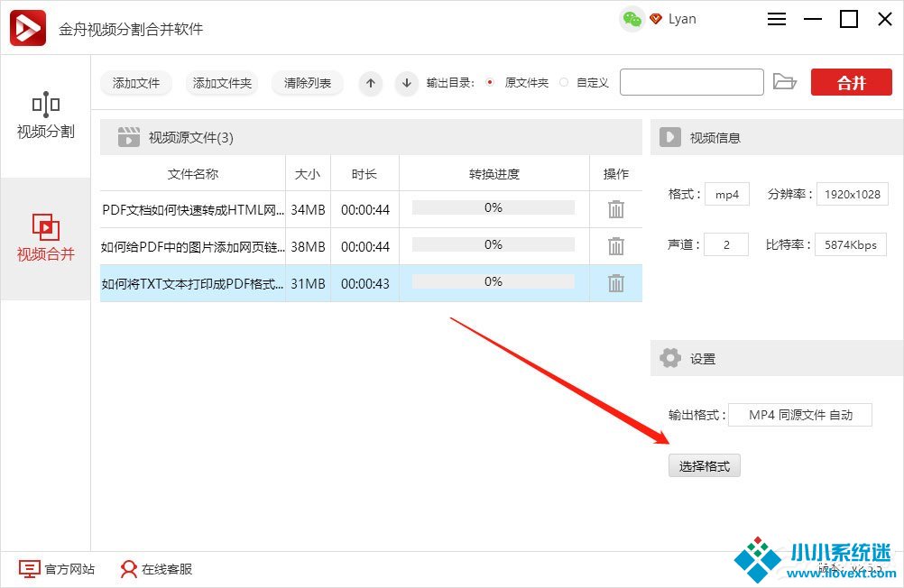Switch to the 视频分割 tab
This screenshot has width=904, height=588.
tap(45, 116)
